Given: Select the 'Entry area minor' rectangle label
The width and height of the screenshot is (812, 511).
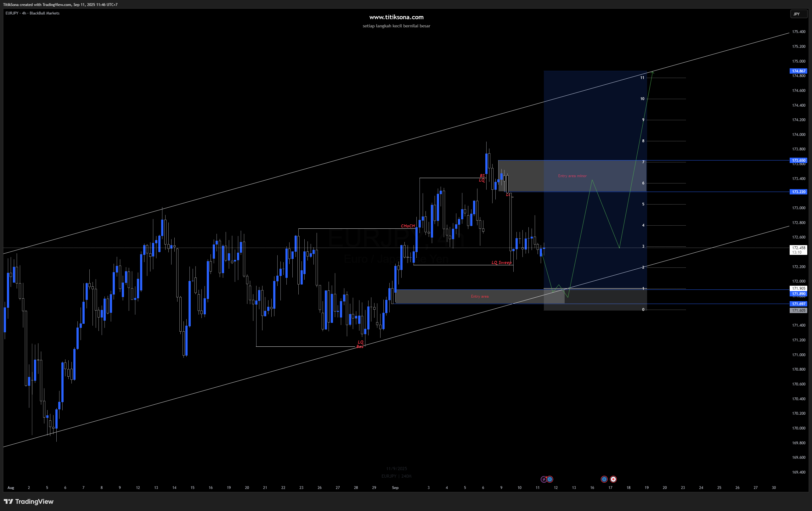Looking at the screenshot, I should coord(572,176).
